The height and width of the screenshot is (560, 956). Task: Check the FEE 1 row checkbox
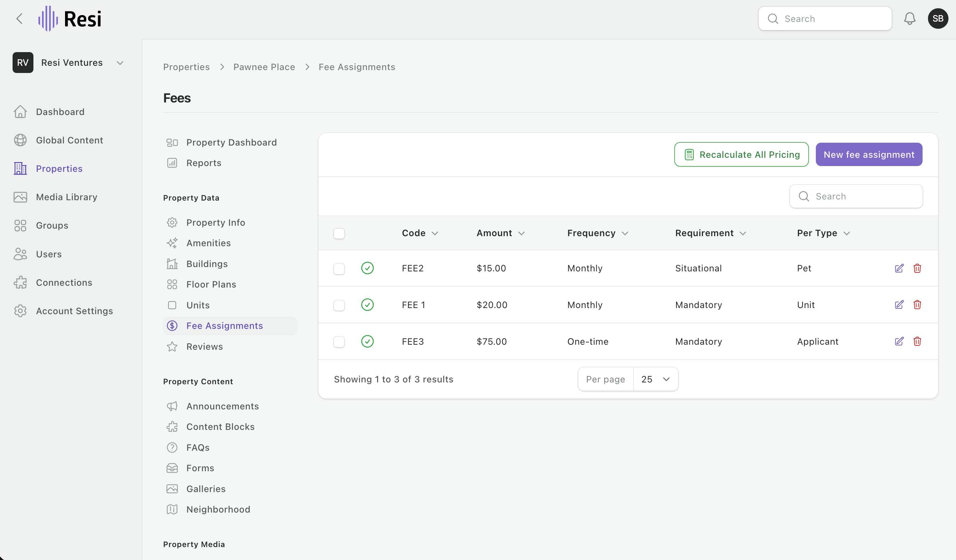339,306
